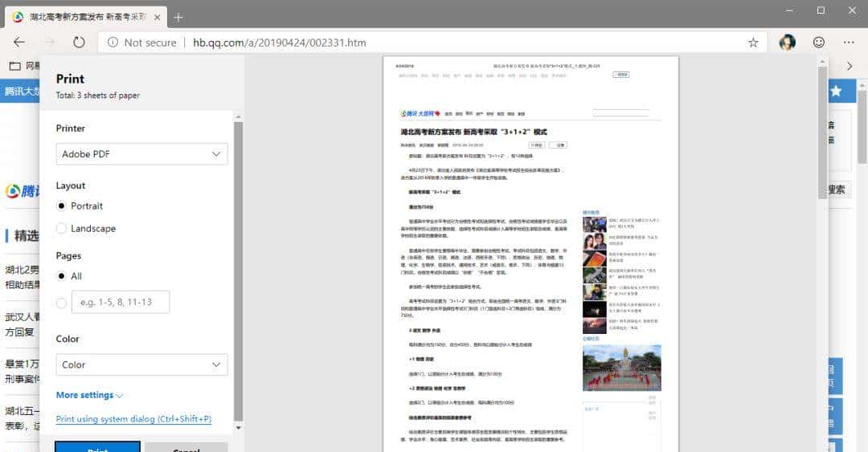Image resolution: width=868 pixels, height=452 pixels.
Task: Click Print using system dialog link
Action: (x=133, y=419)
